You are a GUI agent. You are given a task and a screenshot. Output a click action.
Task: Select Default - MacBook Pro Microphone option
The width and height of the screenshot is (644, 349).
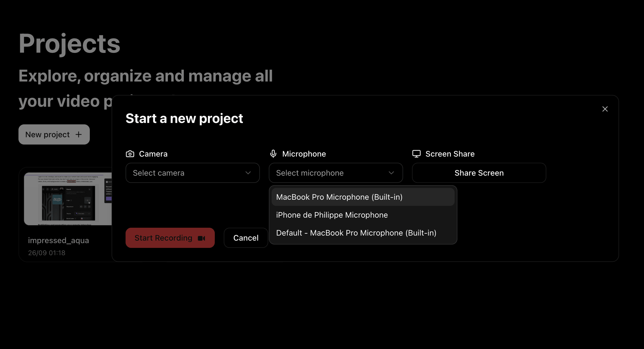pos(356,233)
